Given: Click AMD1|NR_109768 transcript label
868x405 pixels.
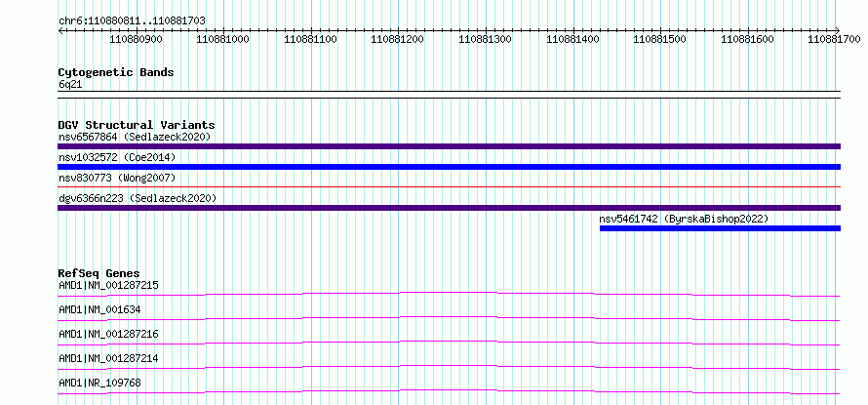Looking at the screenshot, I should tap(99, 383).
